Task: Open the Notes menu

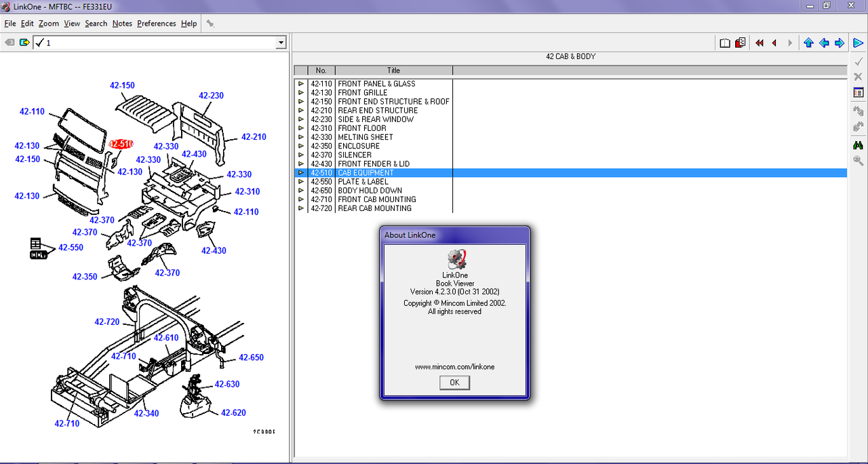Action: [122, 23]
